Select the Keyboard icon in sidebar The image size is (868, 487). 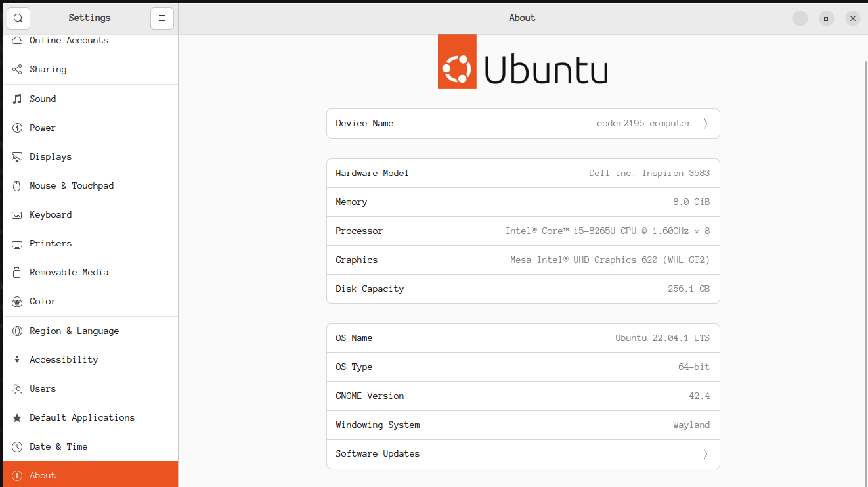click(x=16, y=214)
